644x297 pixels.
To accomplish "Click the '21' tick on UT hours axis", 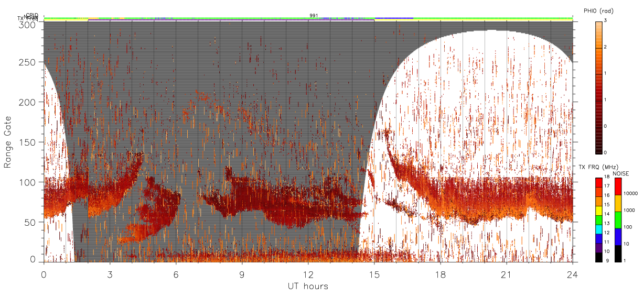I will (506, 274).
